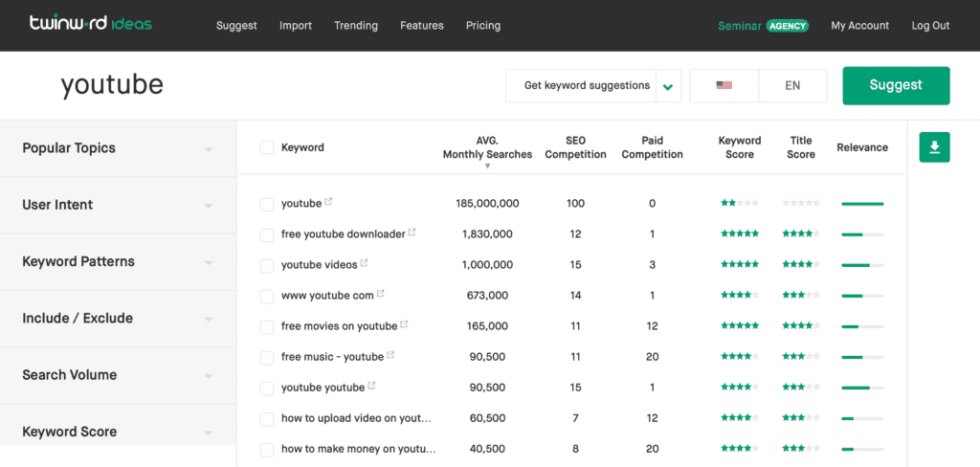Open external link icon beside www youtube com
Viewport: 980px width, 467px height.
pyautogui.click(x=380, y=294)
